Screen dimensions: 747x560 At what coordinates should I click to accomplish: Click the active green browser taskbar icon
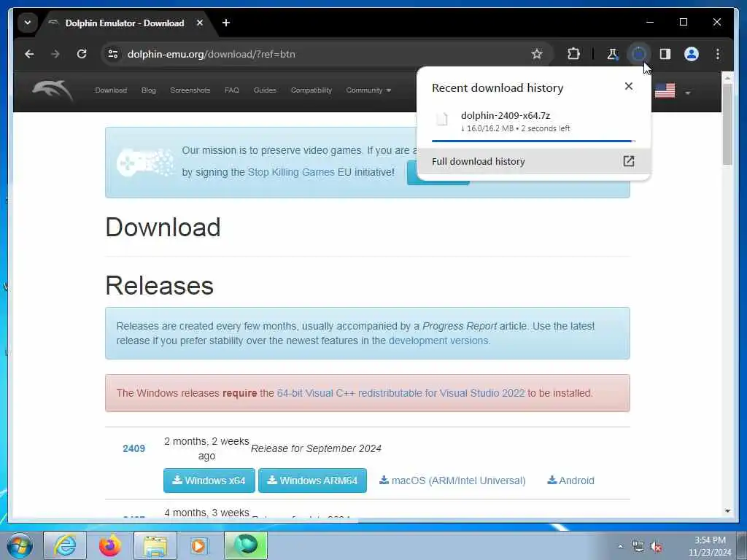point(246,545)
